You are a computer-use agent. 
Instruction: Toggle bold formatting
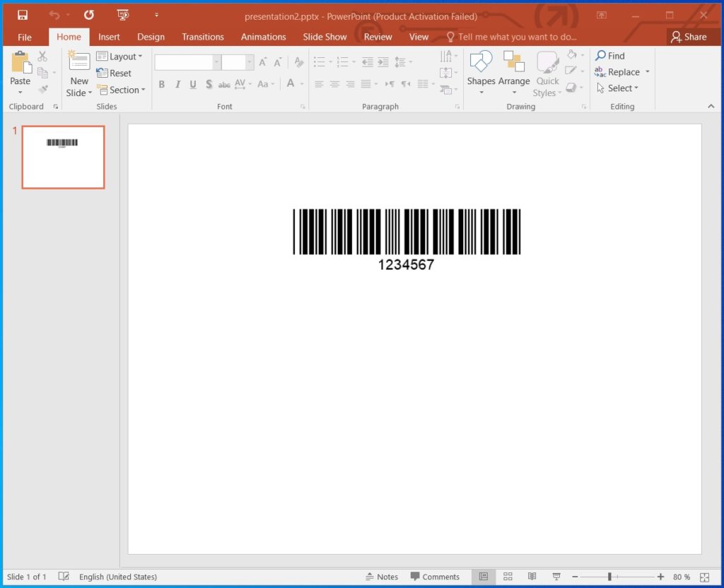[161, 84]
